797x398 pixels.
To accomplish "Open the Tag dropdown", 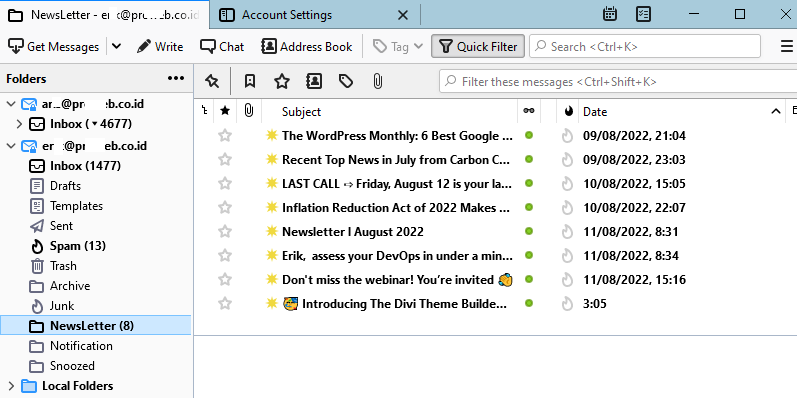I will (398, 47).
